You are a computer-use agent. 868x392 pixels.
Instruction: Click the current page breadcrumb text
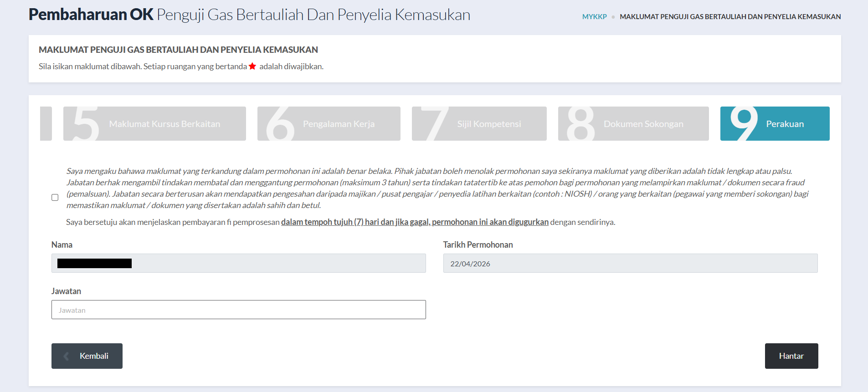[x=730, y=17]
